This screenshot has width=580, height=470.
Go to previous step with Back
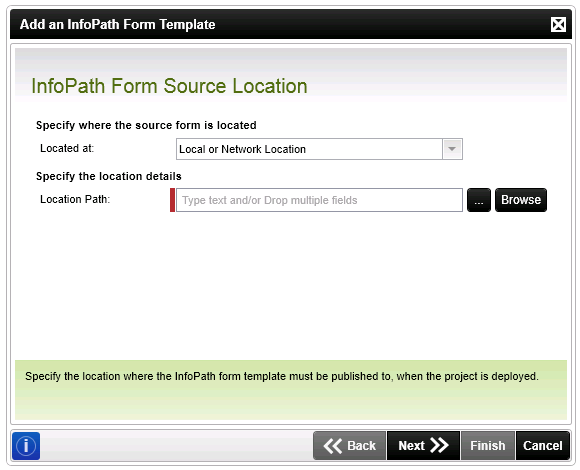350,446
